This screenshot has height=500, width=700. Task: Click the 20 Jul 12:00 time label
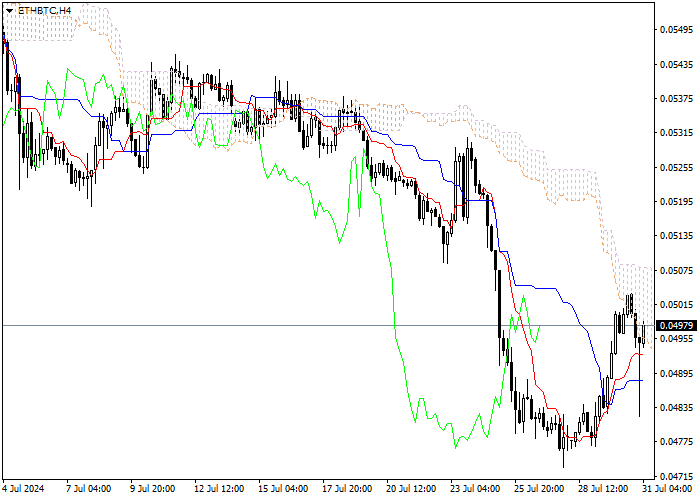point(411,488)
